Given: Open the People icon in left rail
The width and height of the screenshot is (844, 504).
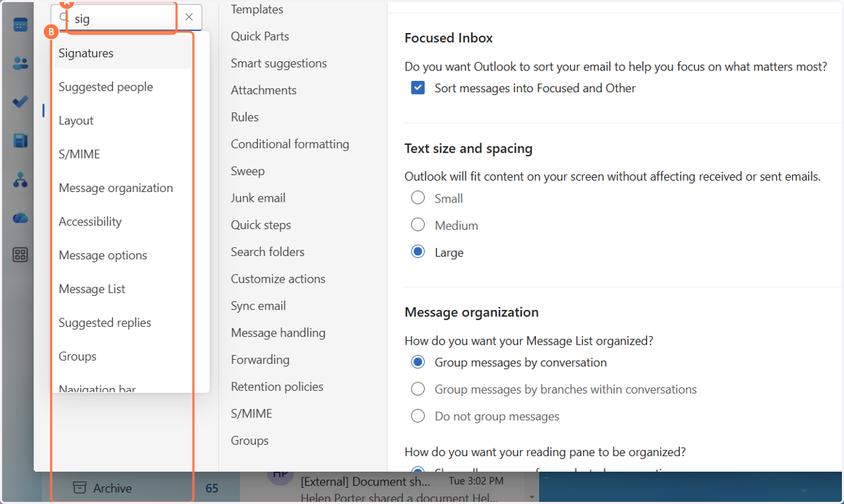Looking at the screenshot, I should (x=20, y=63).
